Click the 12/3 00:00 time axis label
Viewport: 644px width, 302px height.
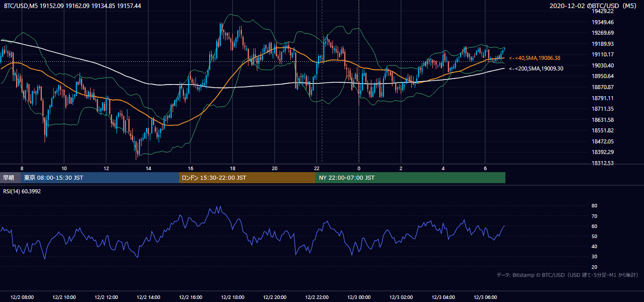359,297
